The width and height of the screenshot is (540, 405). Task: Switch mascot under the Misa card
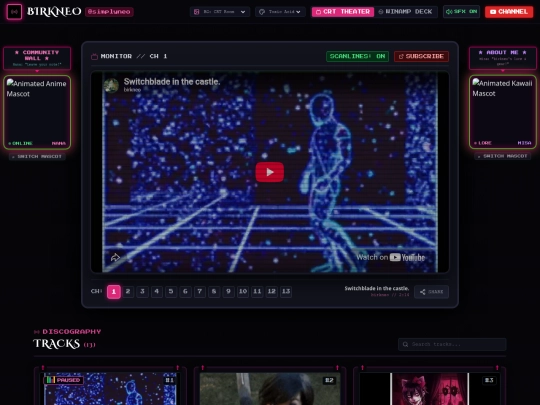point(502,156)
